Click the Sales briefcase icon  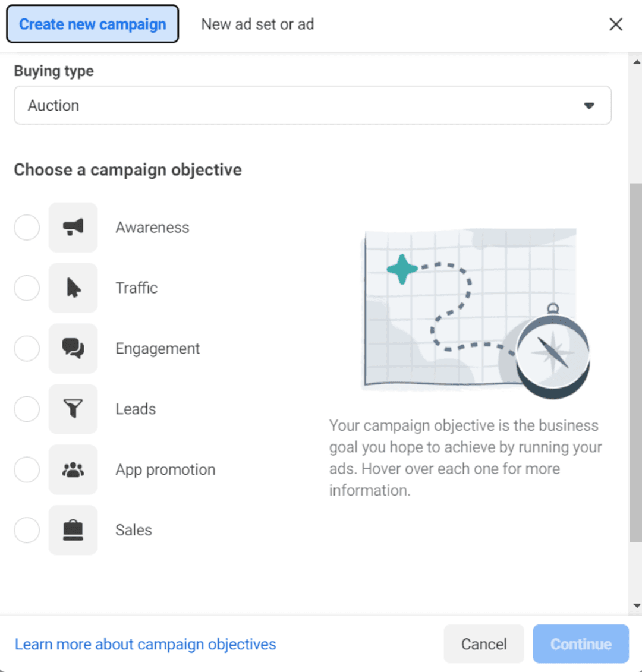coord(73,530)
